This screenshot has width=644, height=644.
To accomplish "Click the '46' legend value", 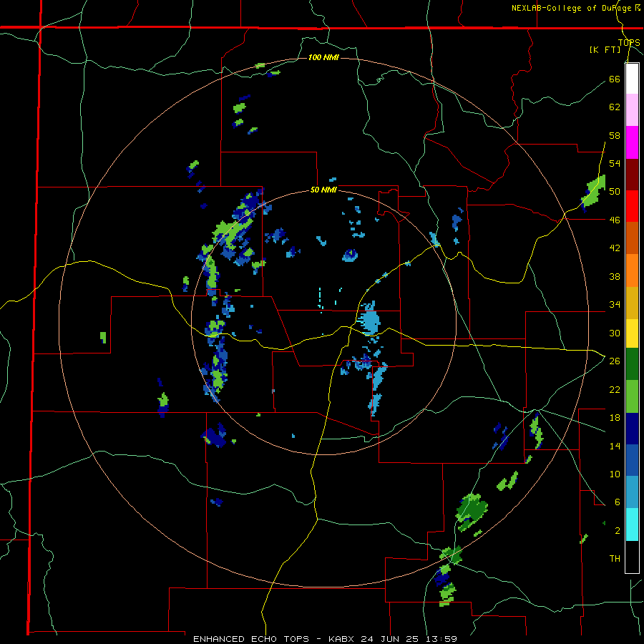I will [615, 220].
